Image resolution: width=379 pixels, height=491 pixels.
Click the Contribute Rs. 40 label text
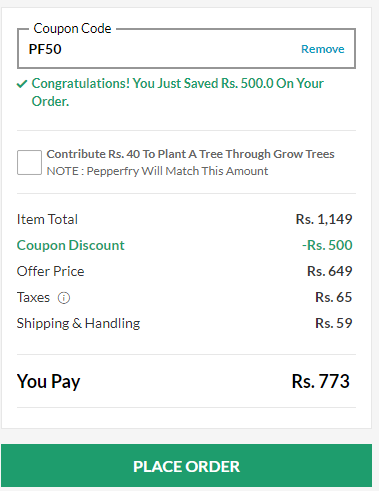point(190,154)
